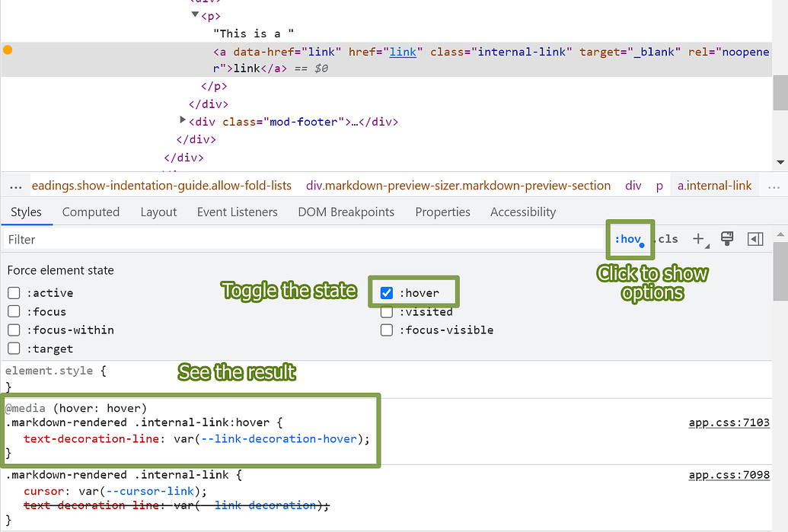The height and width of the screenshot is (532, 788).
Task: Click inside the styles Filter field
Action: pos(76,239)
